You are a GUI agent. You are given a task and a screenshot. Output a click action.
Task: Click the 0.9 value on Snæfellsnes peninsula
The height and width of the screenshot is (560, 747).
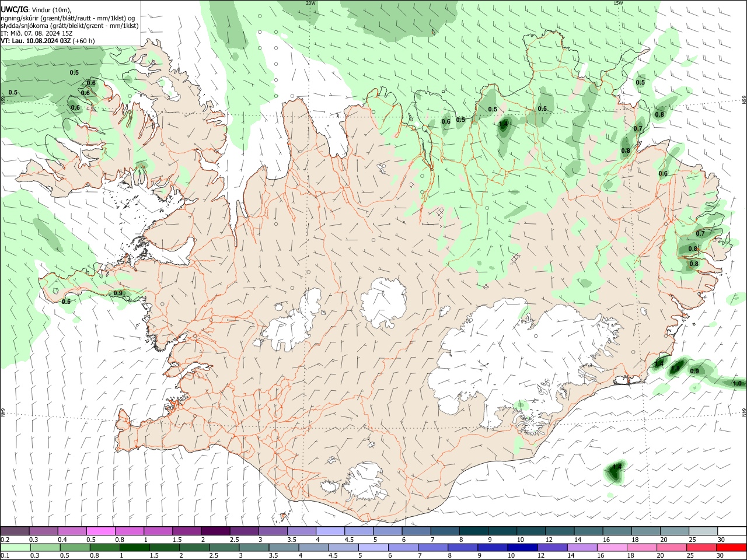click(x=118, y=293)
